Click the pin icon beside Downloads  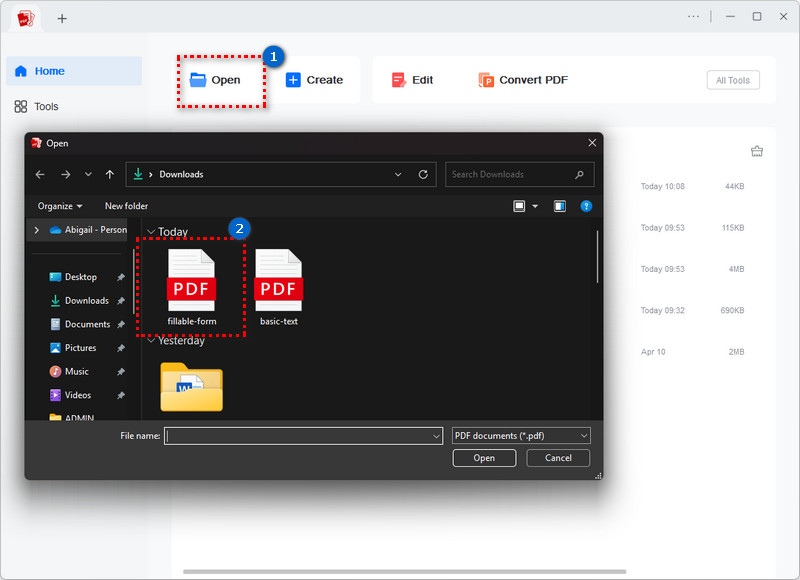point(121,301)
